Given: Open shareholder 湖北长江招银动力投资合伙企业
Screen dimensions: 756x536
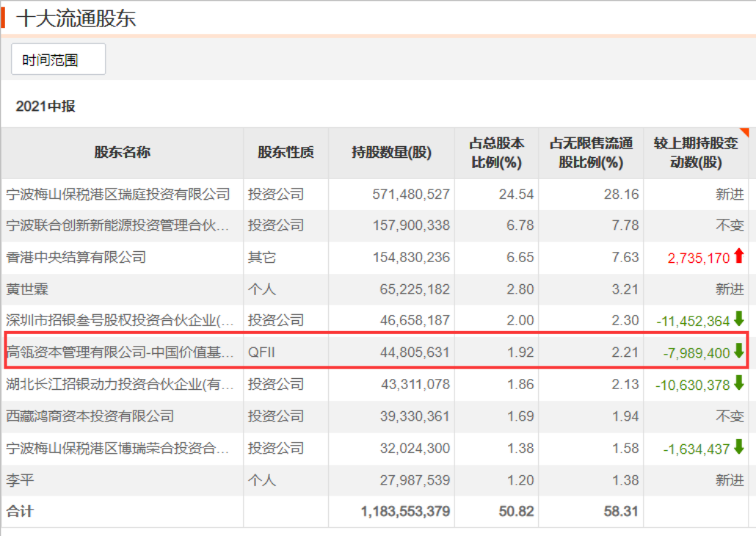Looking at the screenshot, I should [120, 384].
